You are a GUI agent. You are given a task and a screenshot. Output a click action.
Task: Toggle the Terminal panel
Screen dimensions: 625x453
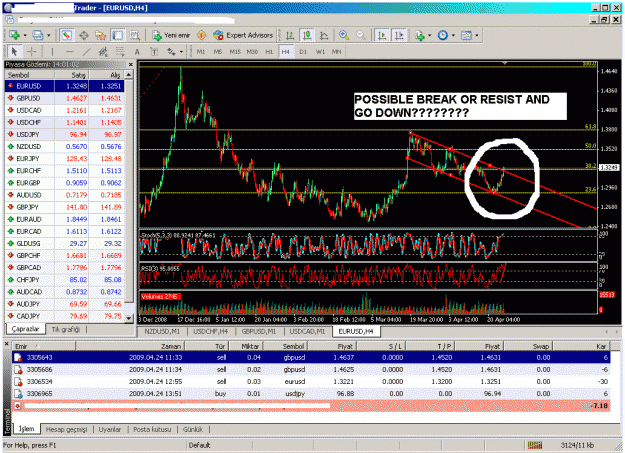click(x=118, y=35)
